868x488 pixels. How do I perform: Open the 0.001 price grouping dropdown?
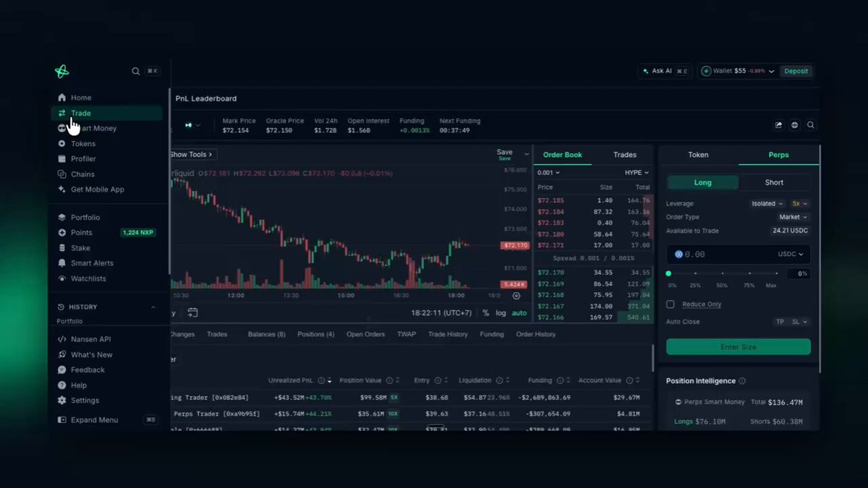click(x=548, y=173)
